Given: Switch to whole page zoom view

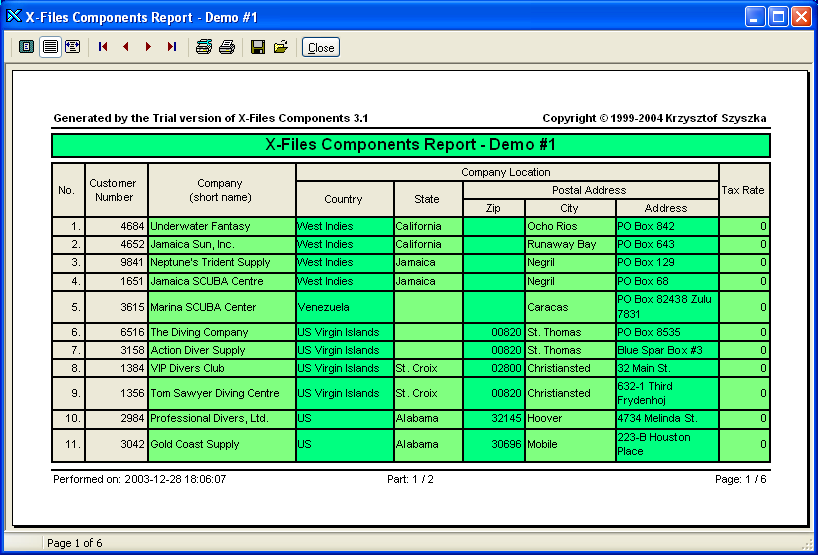Looking at the screenshot, I should 26,47.
